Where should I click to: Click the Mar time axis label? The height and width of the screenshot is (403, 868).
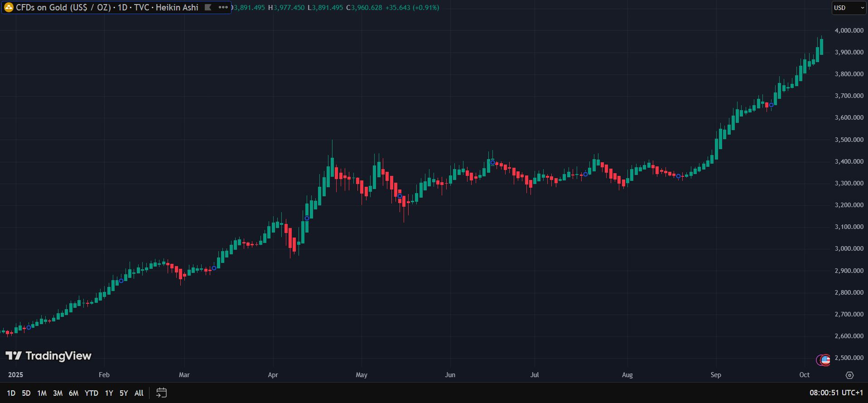184,375
